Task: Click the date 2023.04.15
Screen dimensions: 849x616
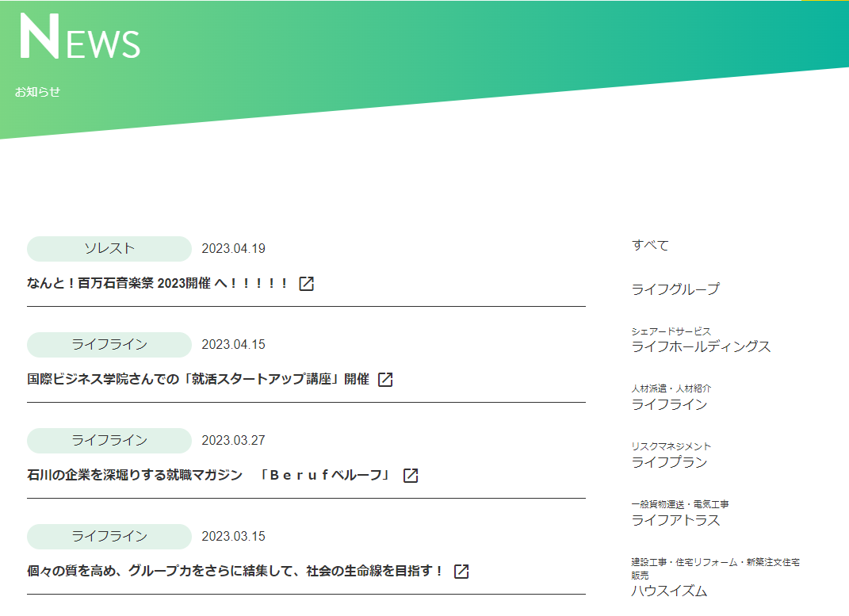Action: [x=233, y=344]
